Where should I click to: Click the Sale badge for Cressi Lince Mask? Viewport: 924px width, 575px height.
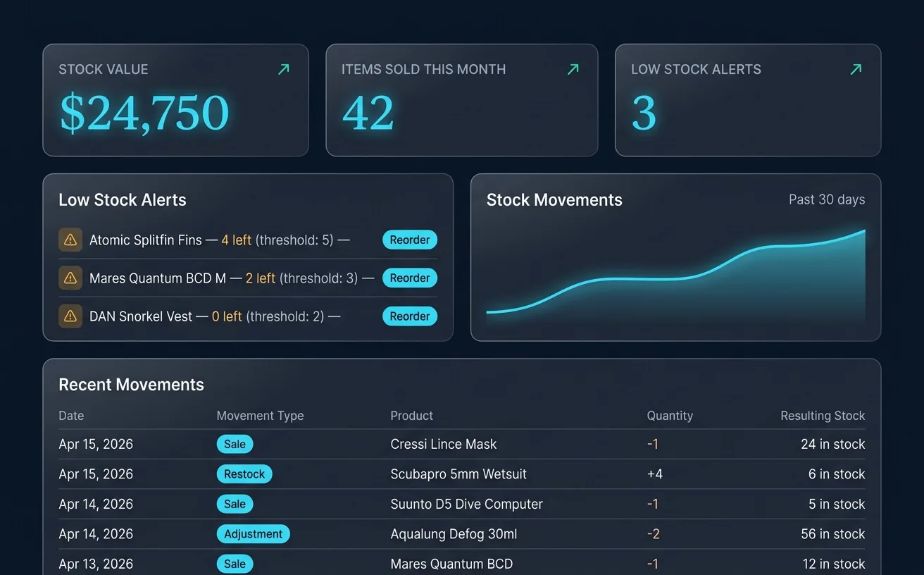[x=235, y=444]
